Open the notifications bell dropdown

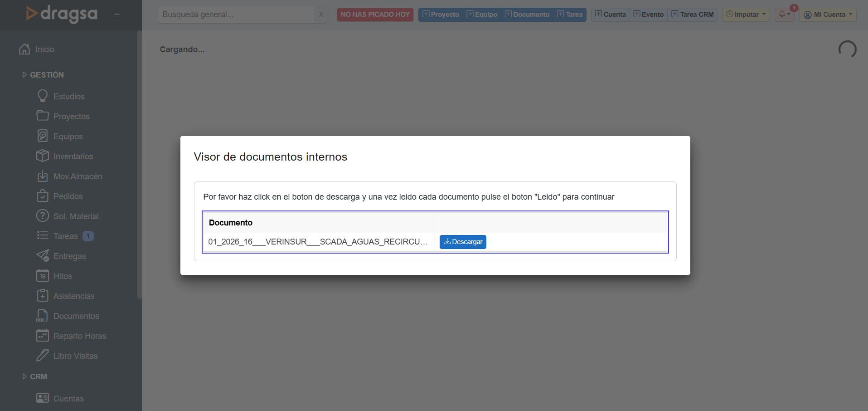[x=784, y=15]
